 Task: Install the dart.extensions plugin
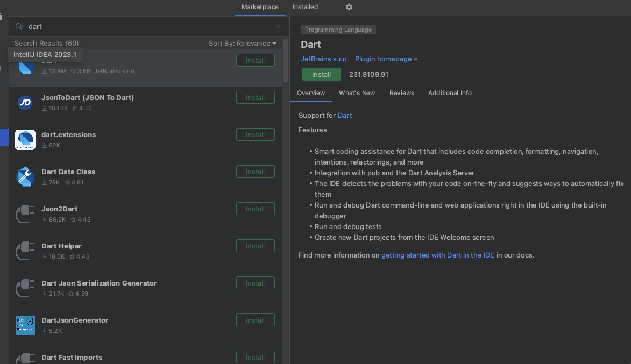coord(255,134)
